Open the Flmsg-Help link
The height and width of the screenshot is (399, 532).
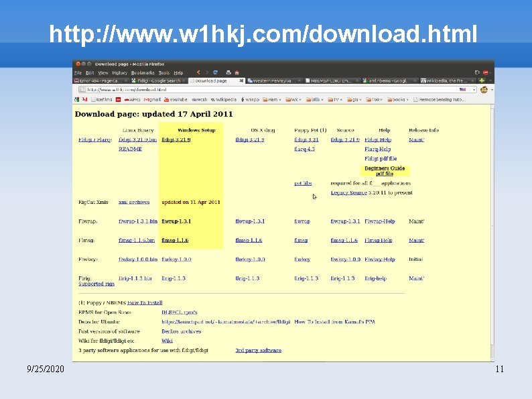coord(379,240)
